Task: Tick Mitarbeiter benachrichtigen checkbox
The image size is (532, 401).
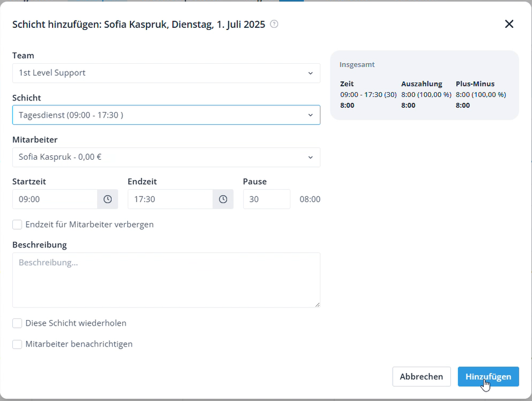Action: (x=17, y=344)
